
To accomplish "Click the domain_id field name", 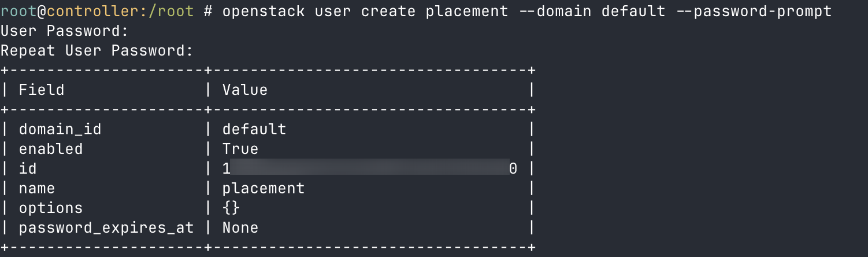I will [60, 129].
